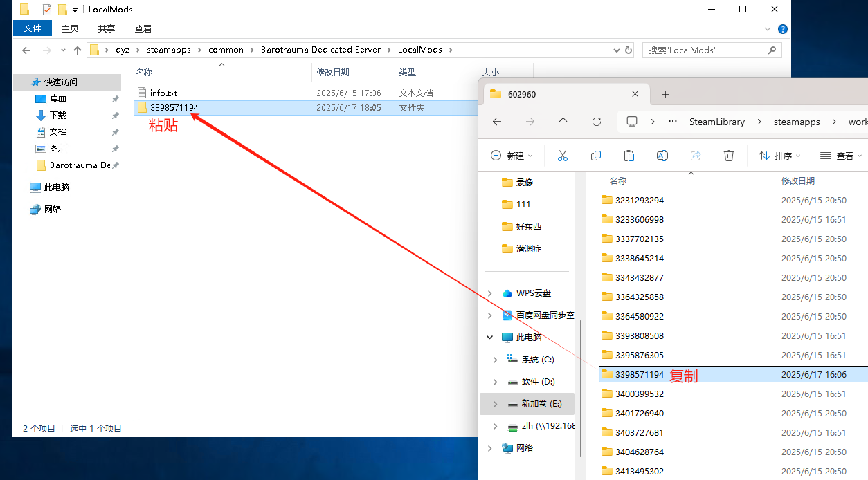The height and width of the screenshot is (480, 868).
Task: Open the 排序 sort dropdown
Action: (x=779, y=156)
